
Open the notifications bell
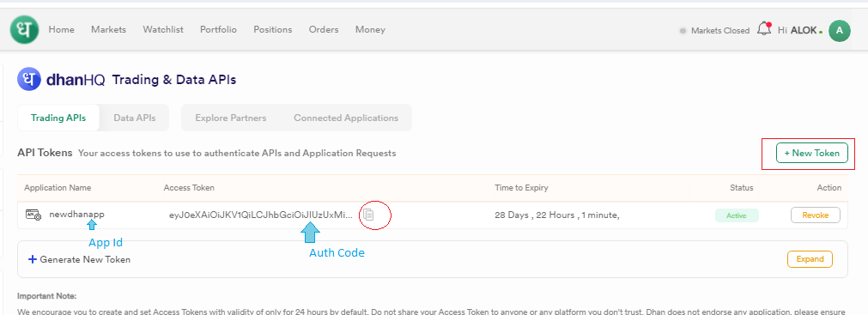[764, 29]
